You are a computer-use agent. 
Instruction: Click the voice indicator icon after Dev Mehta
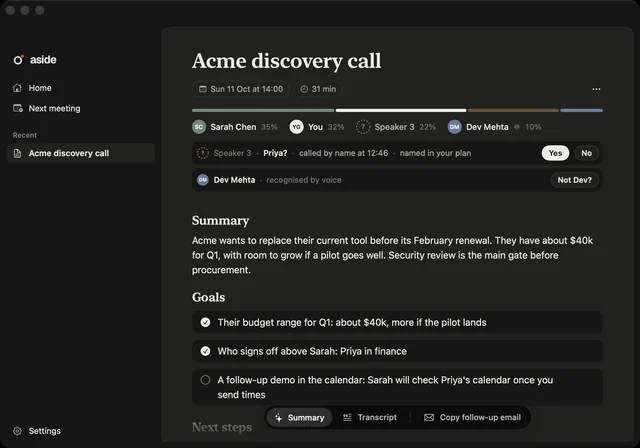coord(517,127)
